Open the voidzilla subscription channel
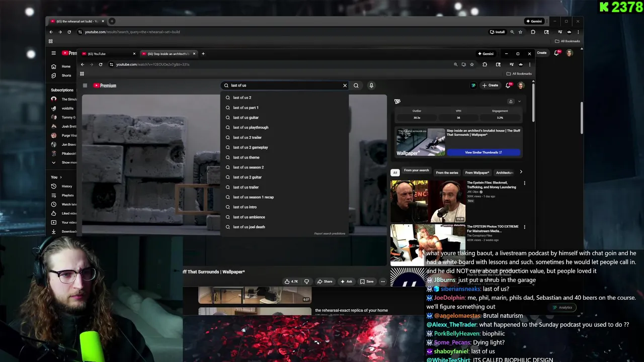644x362 pixels. click(x=64, y=108)
